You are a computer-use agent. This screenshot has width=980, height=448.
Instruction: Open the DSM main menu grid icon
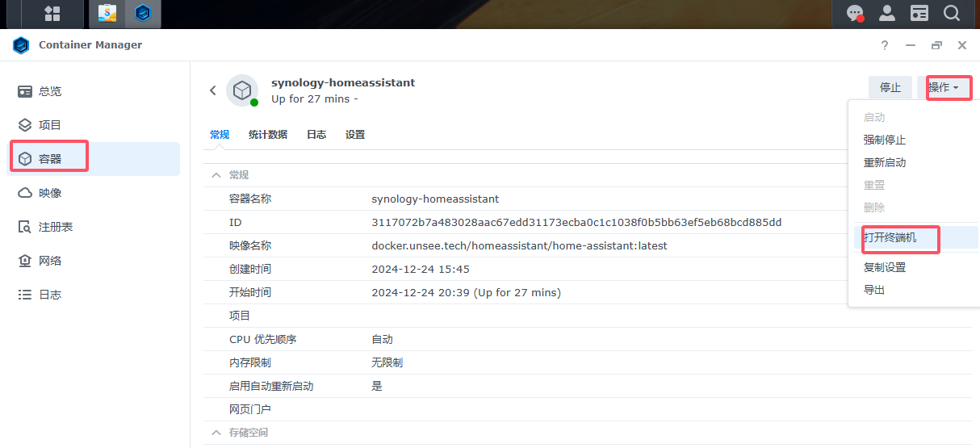point(52,13)
